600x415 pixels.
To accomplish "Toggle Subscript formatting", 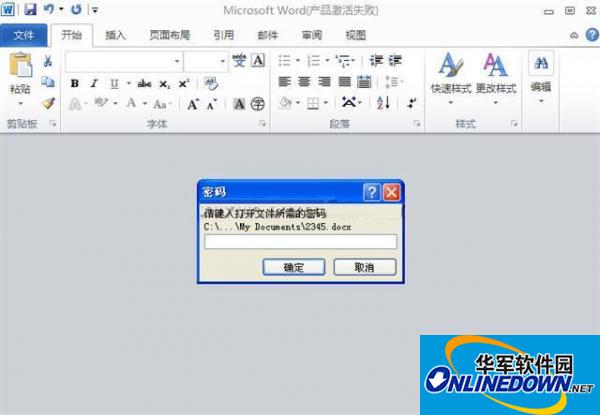I will click(x=165, y=84).
